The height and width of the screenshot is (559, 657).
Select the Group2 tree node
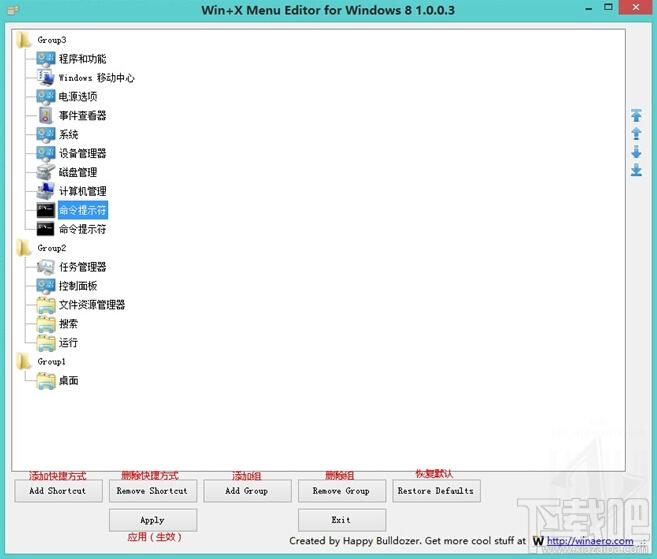coord(52,248)
